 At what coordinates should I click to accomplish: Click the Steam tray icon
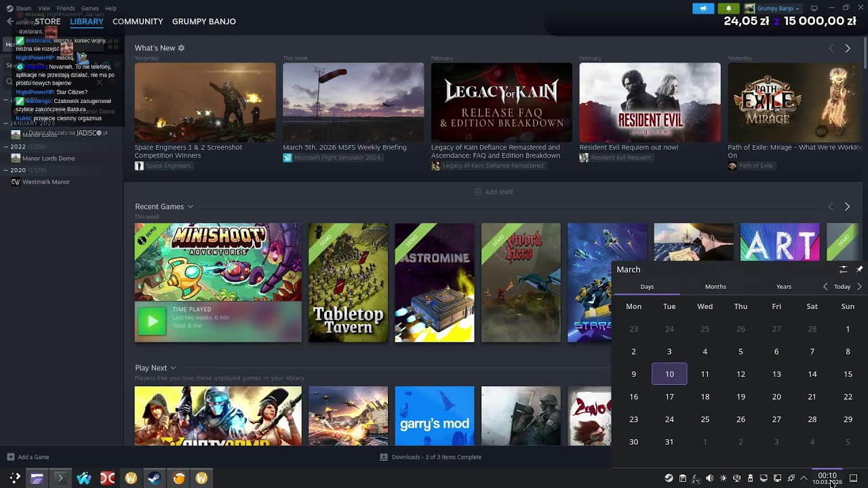tap(669, 478)
